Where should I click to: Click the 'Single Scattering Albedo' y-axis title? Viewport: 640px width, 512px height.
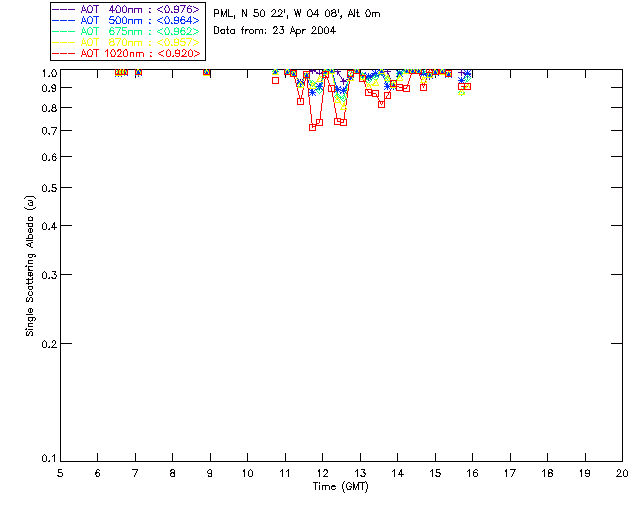click(x=30, y=266)
